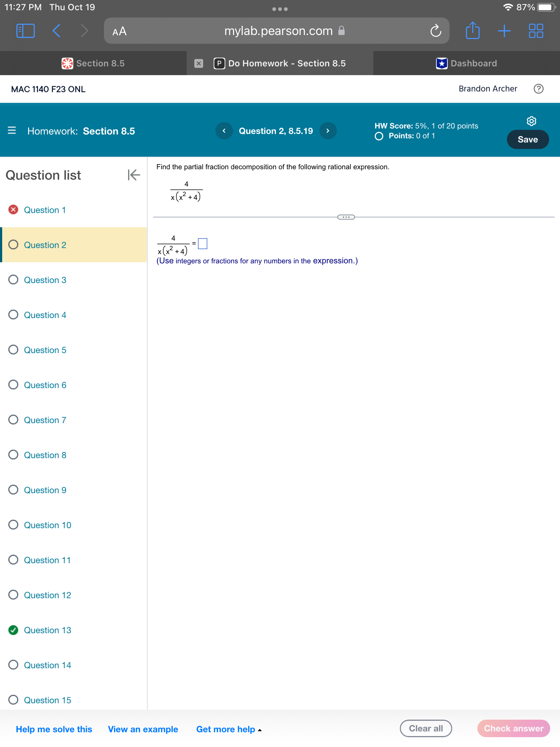Tap the Wi-Fi status icon
The image size is (560, 747).
[508, 7]
